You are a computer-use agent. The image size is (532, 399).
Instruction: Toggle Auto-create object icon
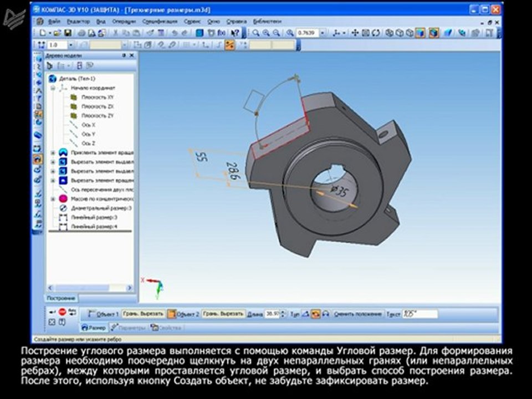pyautogui.click(x=72, y=312)
